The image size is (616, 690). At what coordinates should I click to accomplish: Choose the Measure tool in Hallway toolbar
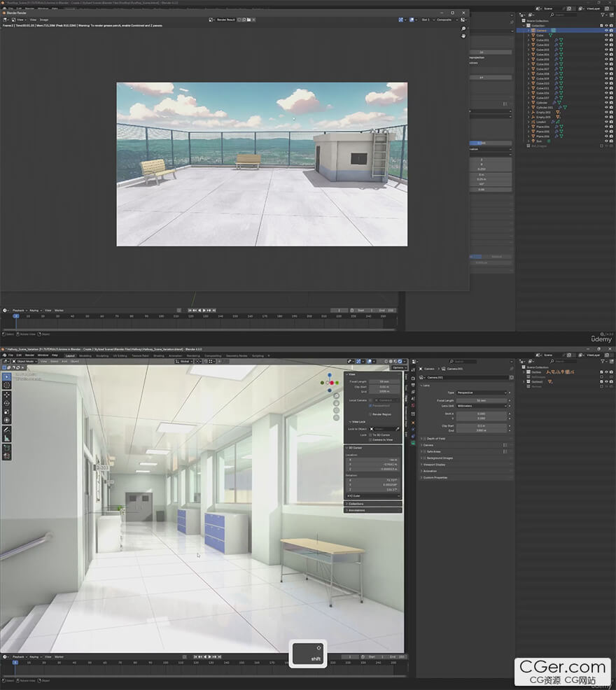pyautogui.click(x=6, y=438)
